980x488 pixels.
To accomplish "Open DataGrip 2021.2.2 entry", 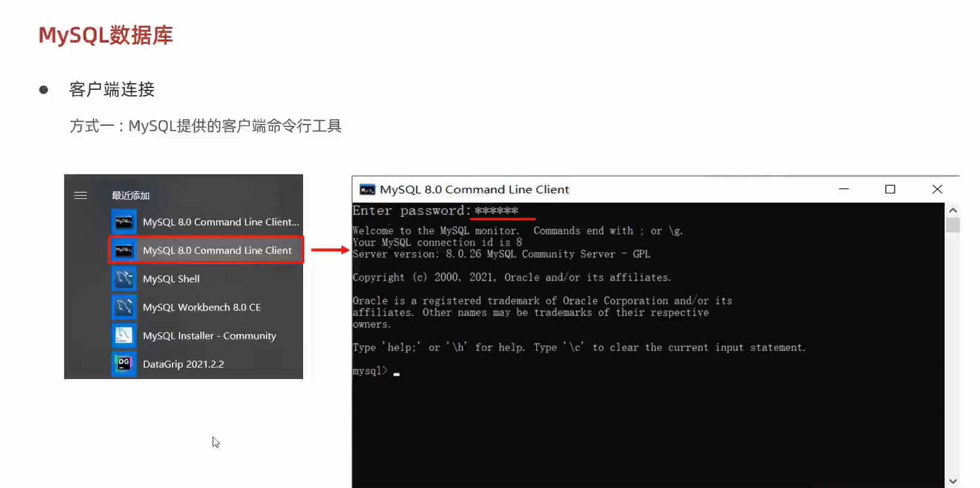I will click(183, 364).
